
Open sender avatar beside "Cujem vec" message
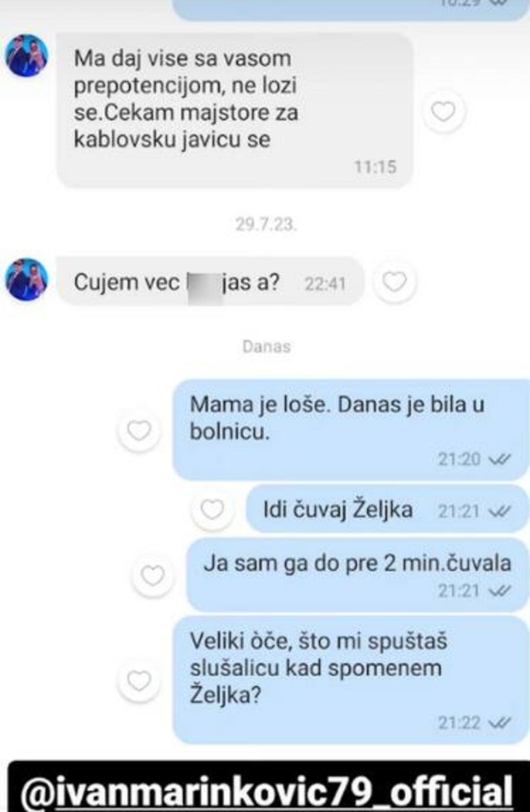click(x=26, y=279)
